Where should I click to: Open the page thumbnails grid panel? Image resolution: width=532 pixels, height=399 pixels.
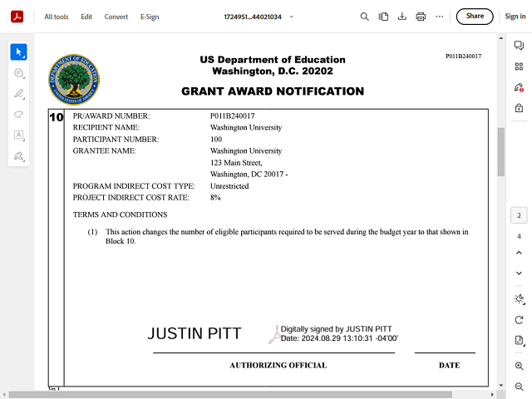pyautogui.click(x=519, y=66)
